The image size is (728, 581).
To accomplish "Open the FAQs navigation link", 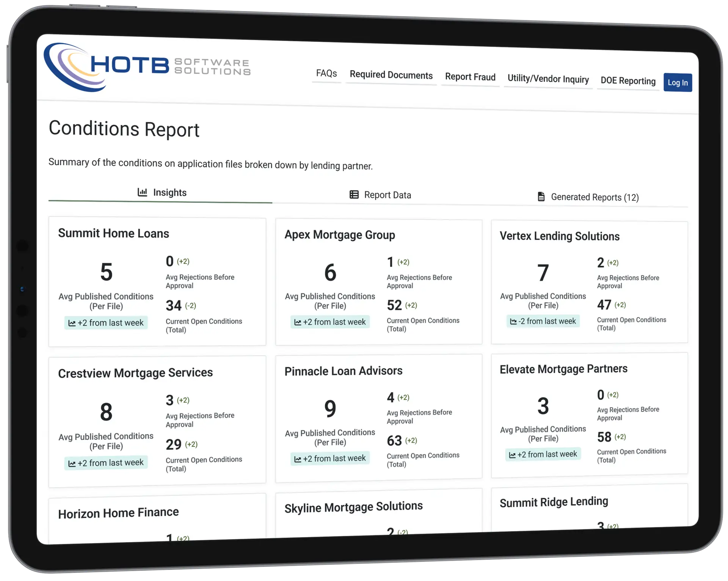I will 326,73.
